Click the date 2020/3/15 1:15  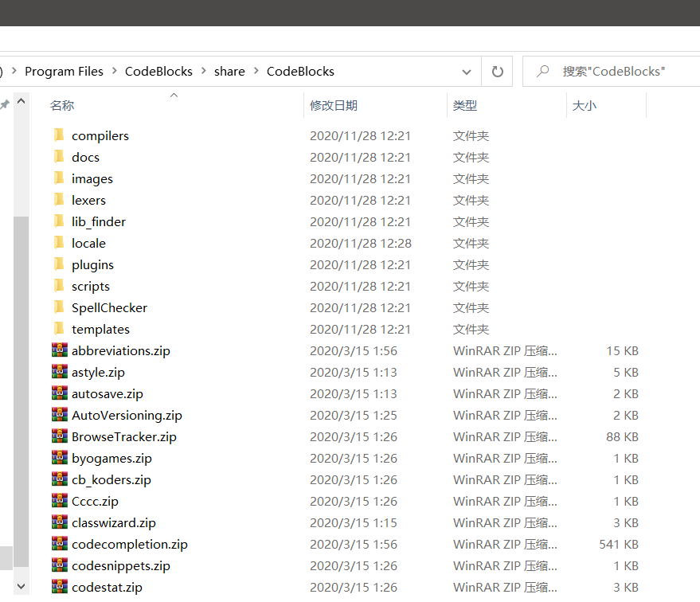click(354, 523)
